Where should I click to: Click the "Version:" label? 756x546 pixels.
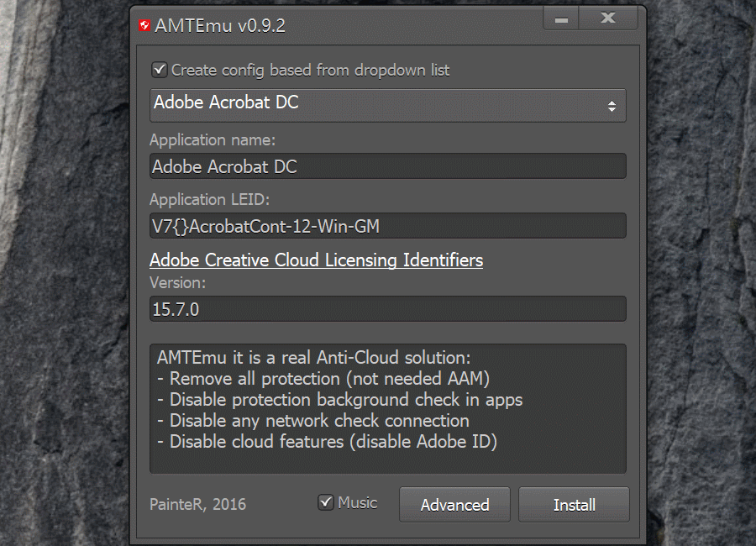click(x=177, y=283)
